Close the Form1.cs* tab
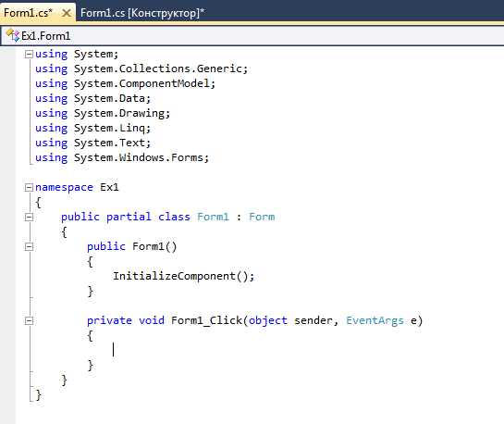The width and height of the screenshot is (504, 424). [67, 13]
